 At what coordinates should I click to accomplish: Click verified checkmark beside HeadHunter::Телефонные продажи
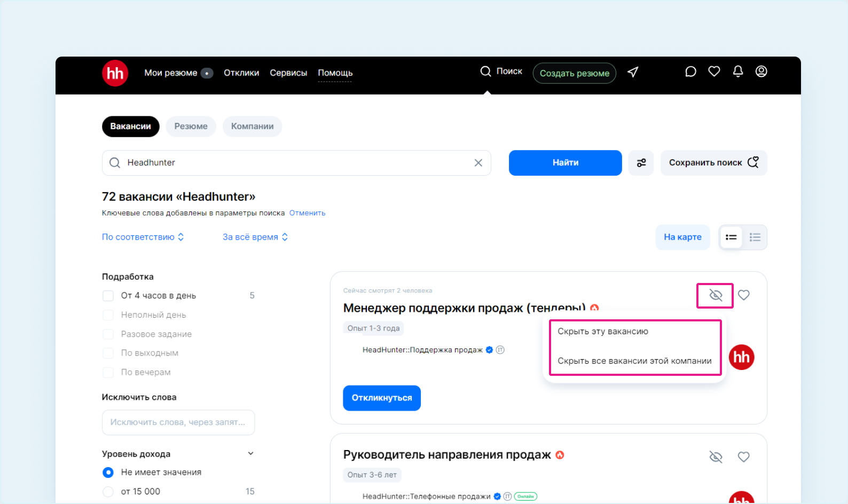(497, 497)
